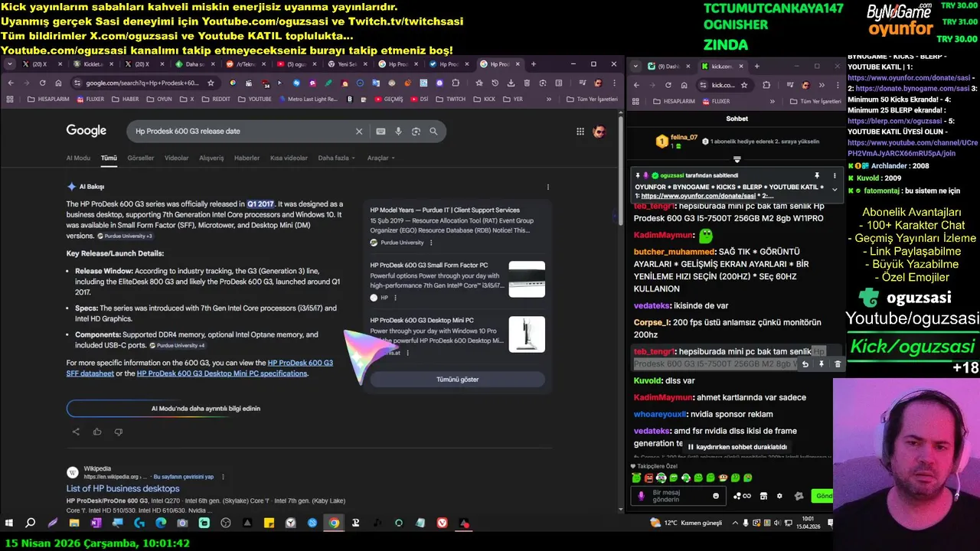Open the Wikipedia result three-dot menu
980x551 pixels.
223,477
